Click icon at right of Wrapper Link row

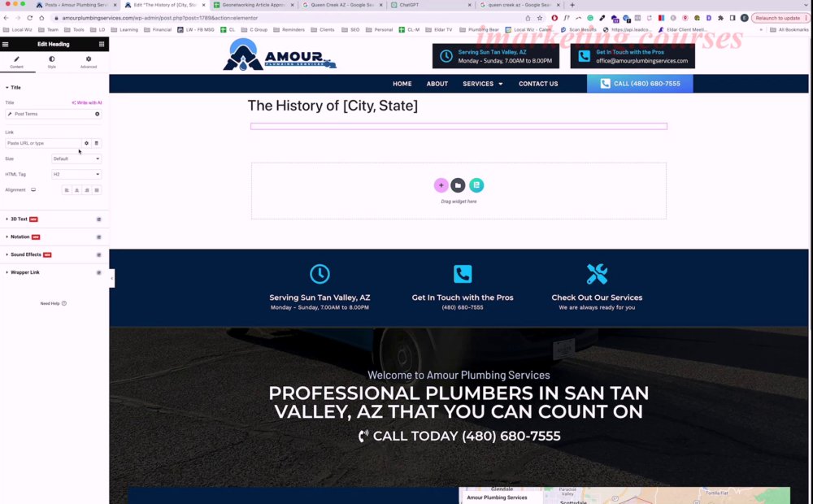[98, 272]
